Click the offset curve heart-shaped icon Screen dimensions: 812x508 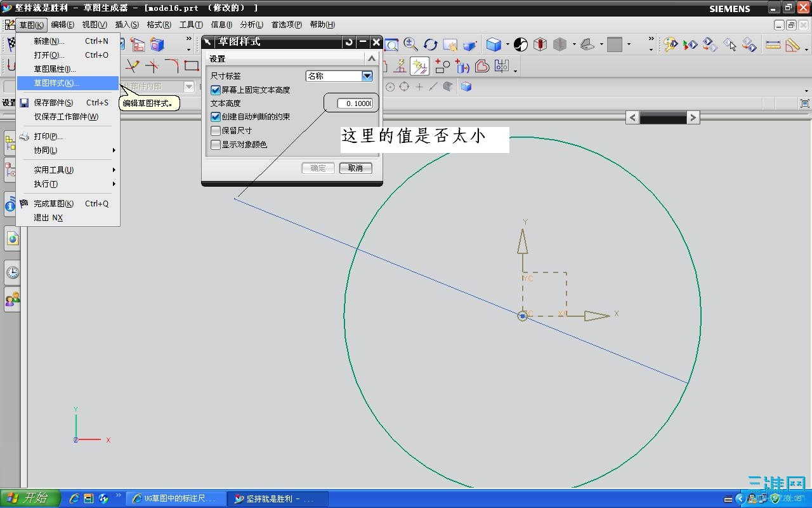pos(482,66)
